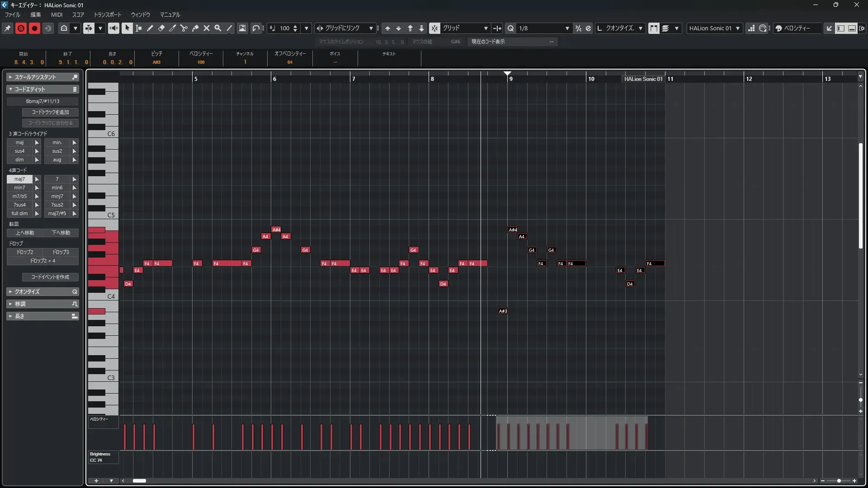This screenshot has height=488, width=868.
Task: Open the MIDI menu
Action: click(x=57, y=14)
